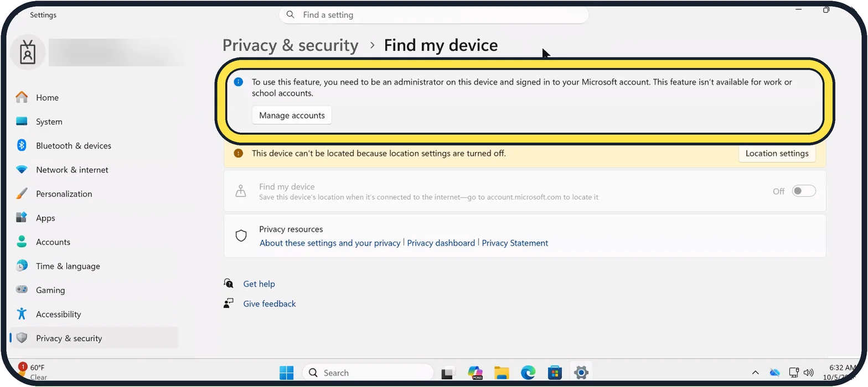Click the Give feedback link
The height and width of the screenshot is (387, 868).
270,304
